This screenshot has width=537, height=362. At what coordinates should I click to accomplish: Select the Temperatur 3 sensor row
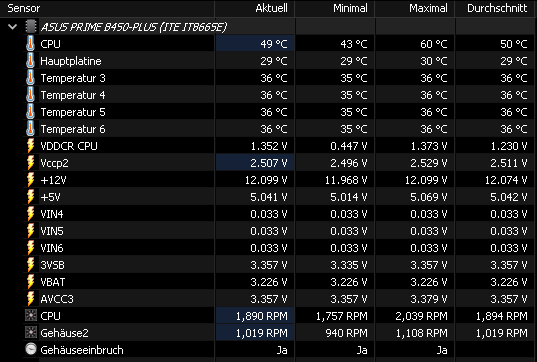point(279,78)
